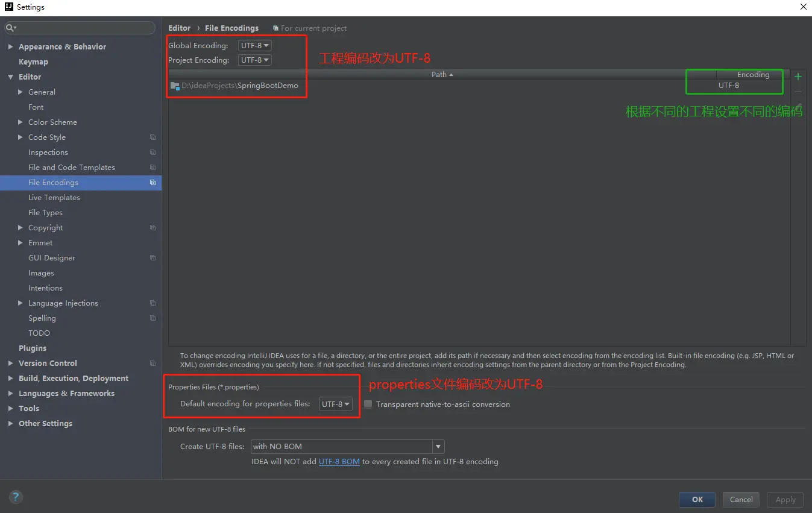Expand Languages & Frameworks section
The image size is (812, 513).
point(10,394)
